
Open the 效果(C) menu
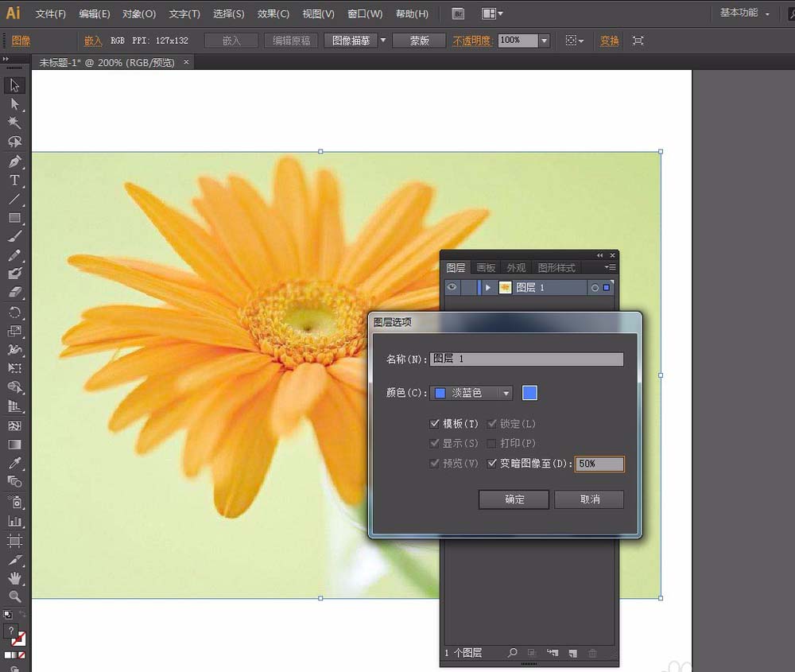point(273,14)
